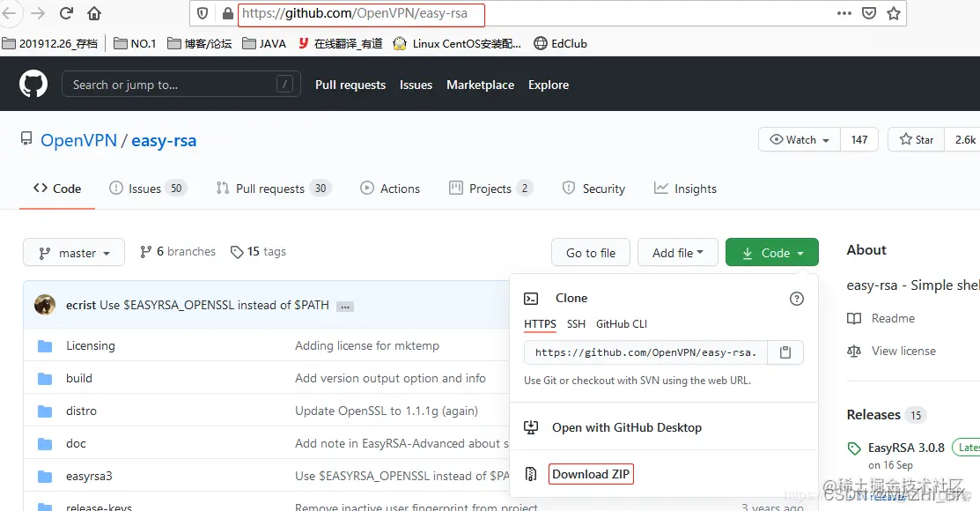Open the Projects tab
Screen dimensions: 980x511
[x=490, y=189]
